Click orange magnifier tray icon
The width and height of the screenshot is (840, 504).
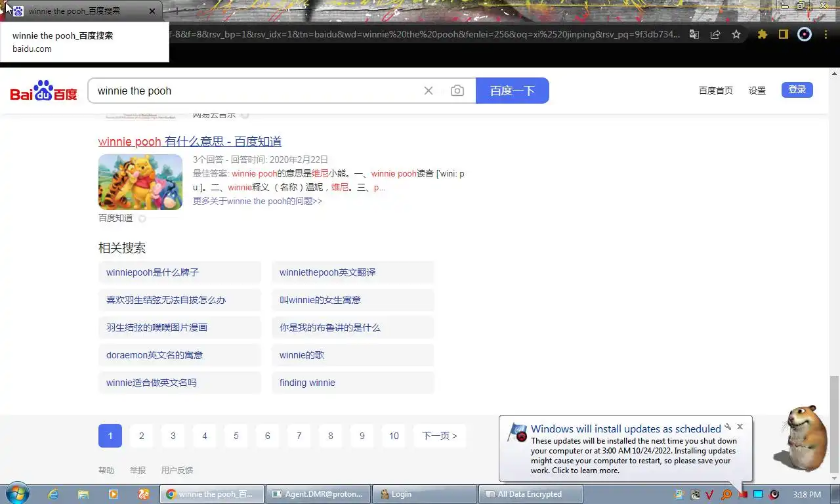726,494
